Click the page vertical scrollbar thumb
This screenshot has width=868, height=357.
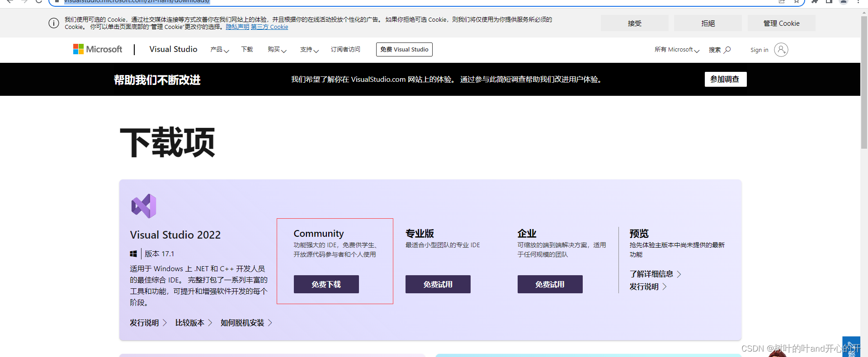864,81
